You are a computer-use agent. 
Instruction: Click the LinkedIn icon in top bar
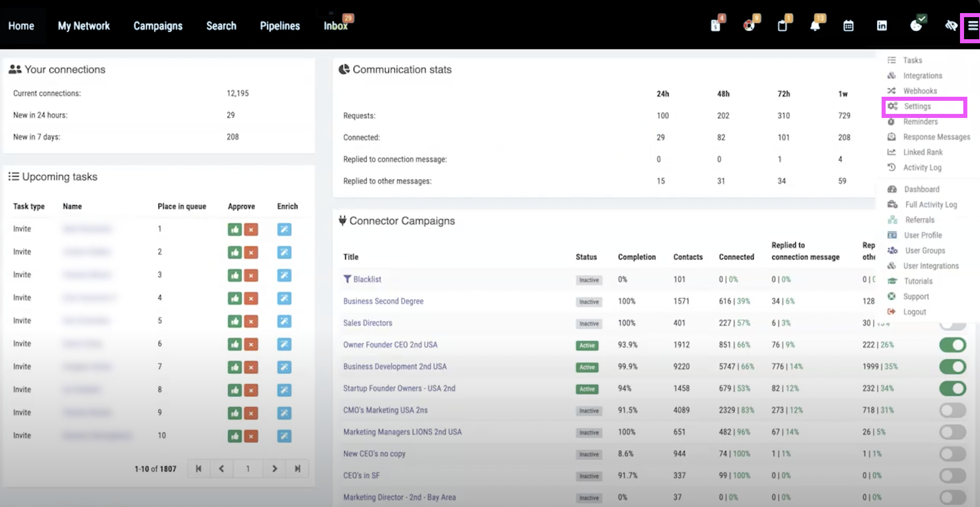point(882,26)
